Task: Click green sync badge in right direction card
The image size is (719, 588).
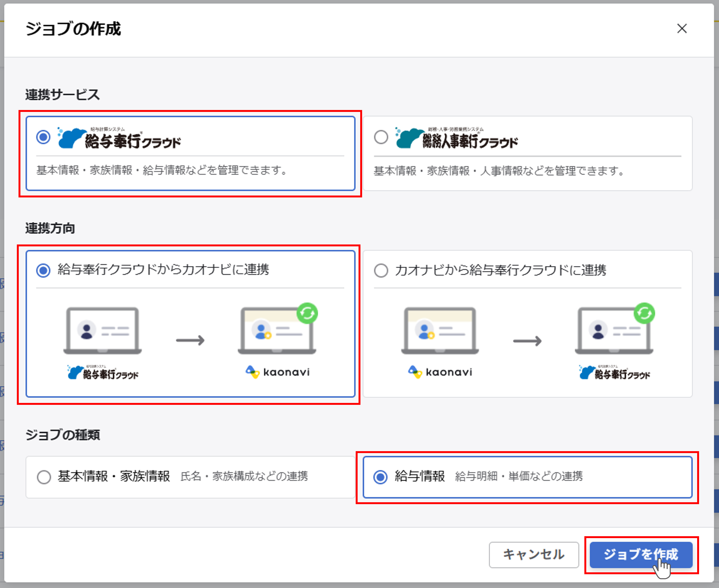Action: click(x=644, y=313)
